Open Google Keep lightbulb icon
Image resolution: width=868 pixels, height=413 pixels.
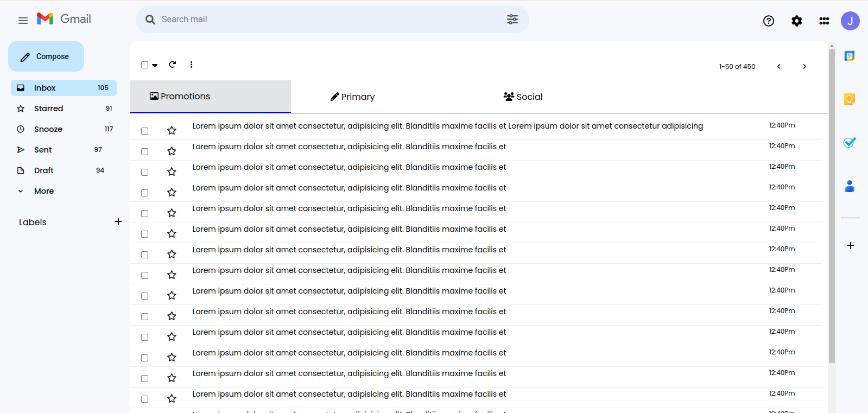[x=850, y=99]
